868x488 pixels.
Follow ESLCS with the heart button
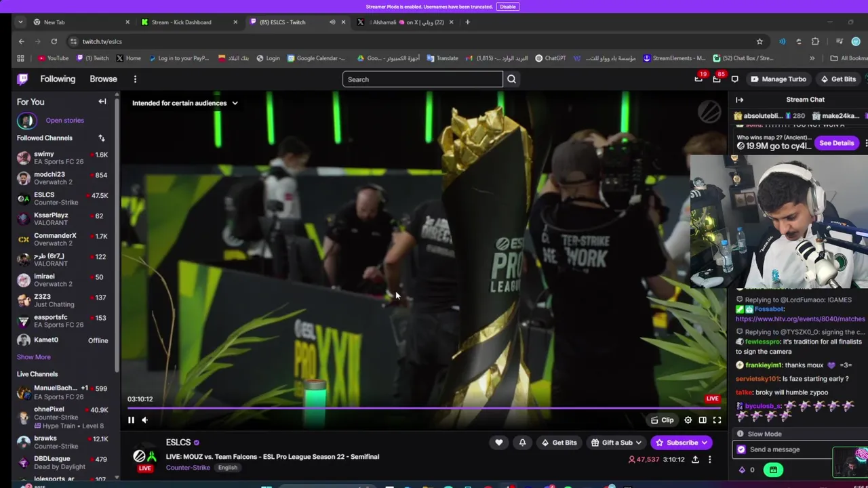(499, 443)
